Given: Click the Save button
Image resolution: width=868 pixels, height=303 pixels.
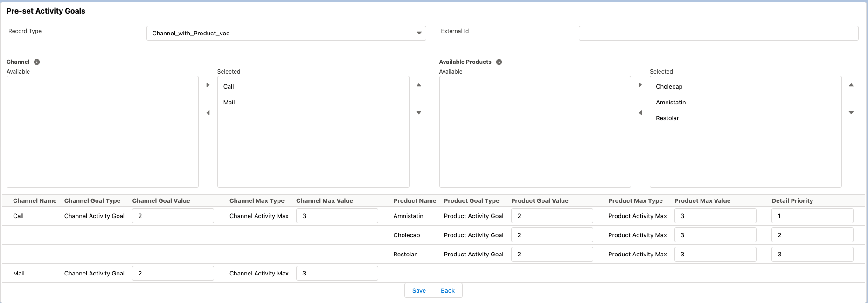Looking at the screenshot, I should 419,290.
